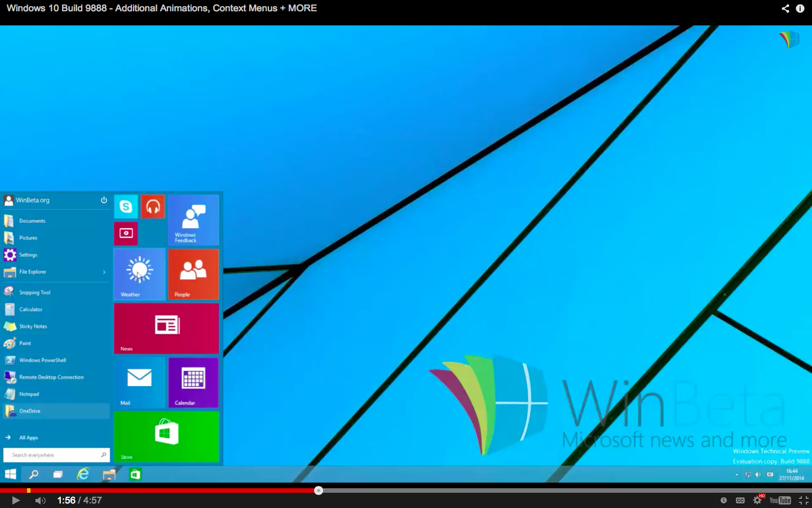Click the 1:56 / 4:57 time display
Image resolution: width=812 pixels, height=508 pixels.
tap(80, 501)
